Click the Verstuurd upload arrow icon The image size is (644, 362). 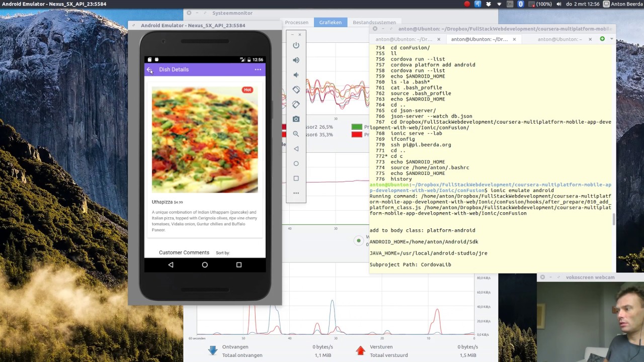coord(360,350)
